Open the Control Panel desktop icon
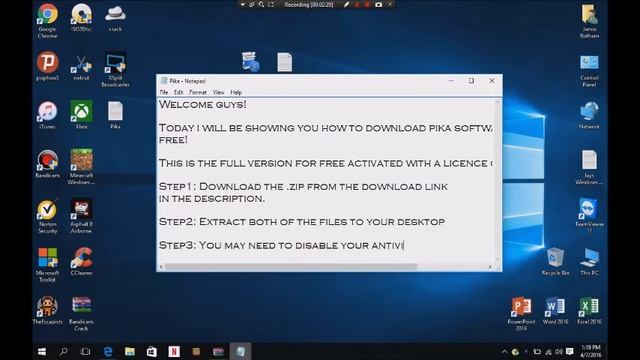This screenshot has width=640, height=360. (589, 70)
